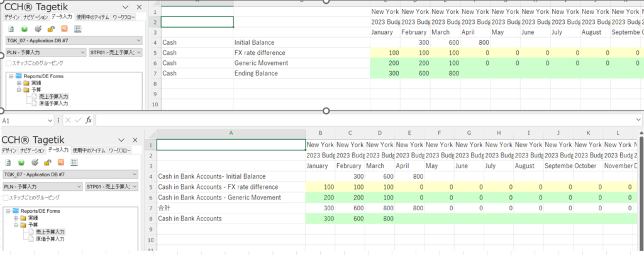This screenshot has width=644, height=255.
Task: Click the fx insert function icon
Action: 89,120
